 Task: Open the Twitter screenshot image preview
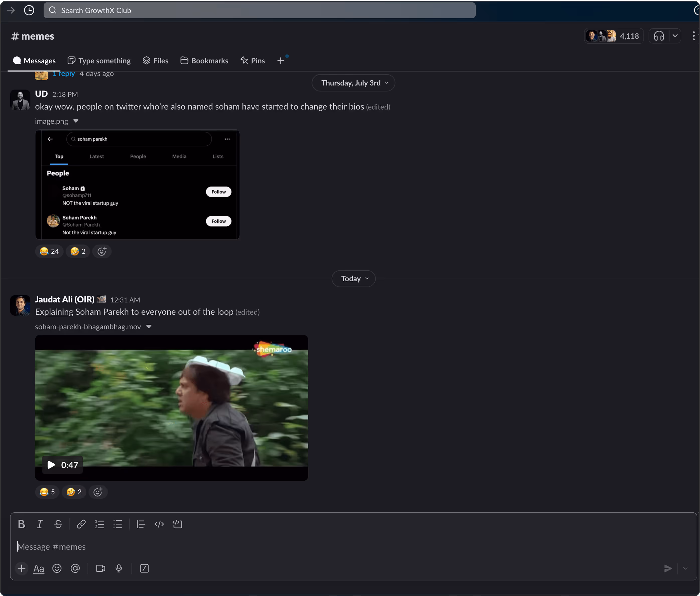click(x=137, y=185)
